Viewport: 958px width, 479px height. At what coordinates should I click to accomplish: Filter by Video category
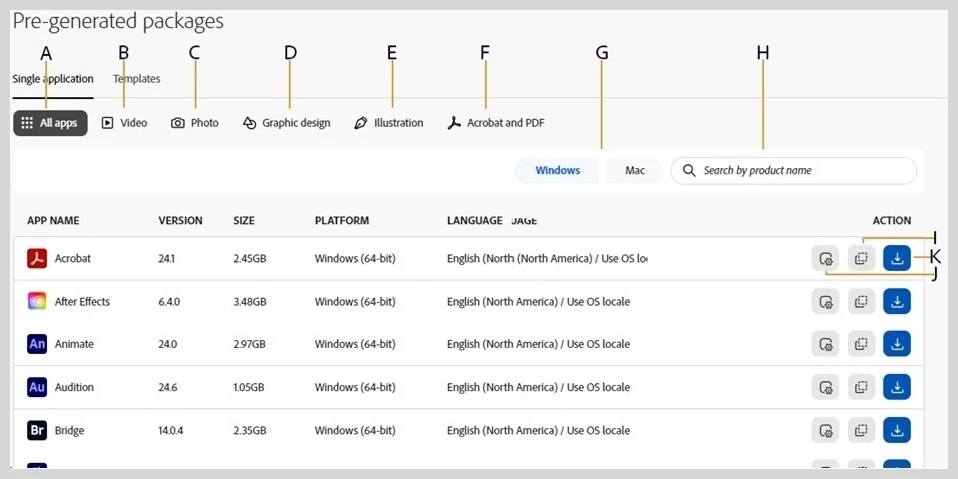point(124,123)
